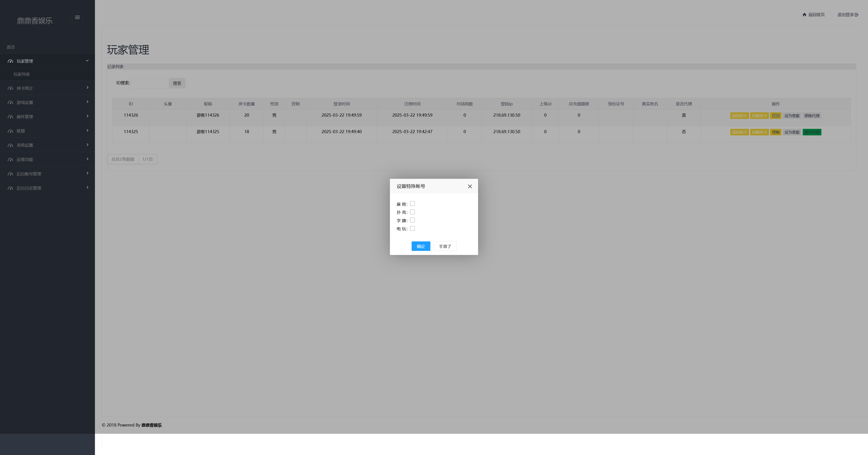Enable the 扑克 checkbox
868x455 pixels.
pos(412,212)
